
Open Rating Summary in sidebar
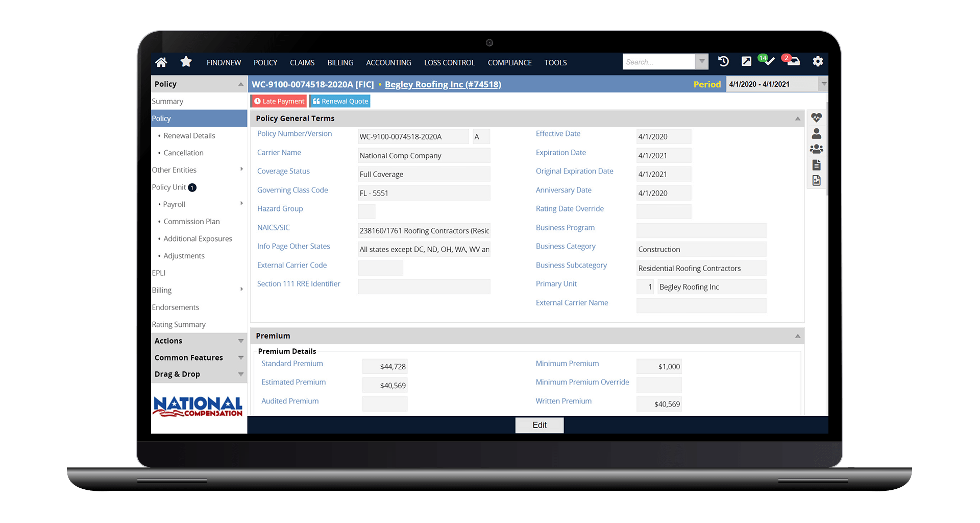[179, 324]
